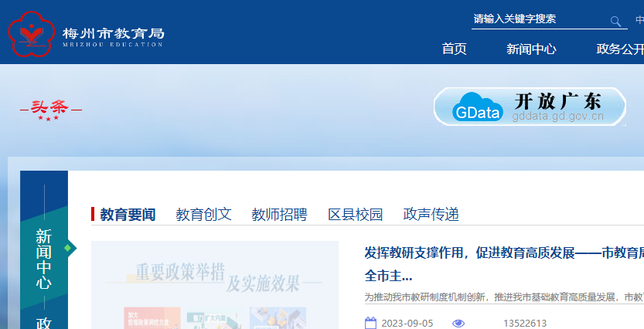Click the eye view-count icon

click(x=458, y=324)
